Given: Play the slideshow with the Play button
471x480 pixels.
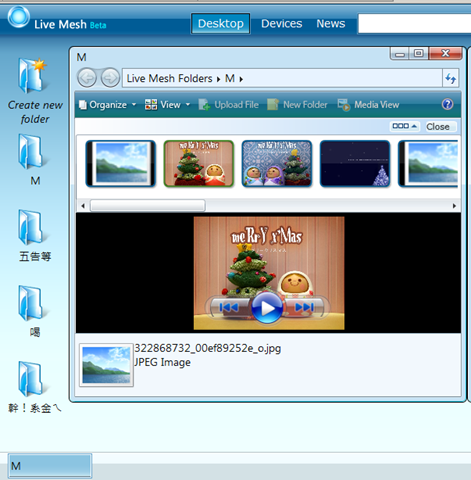Looking at the screenshot, I should click(x=267, y=308).
